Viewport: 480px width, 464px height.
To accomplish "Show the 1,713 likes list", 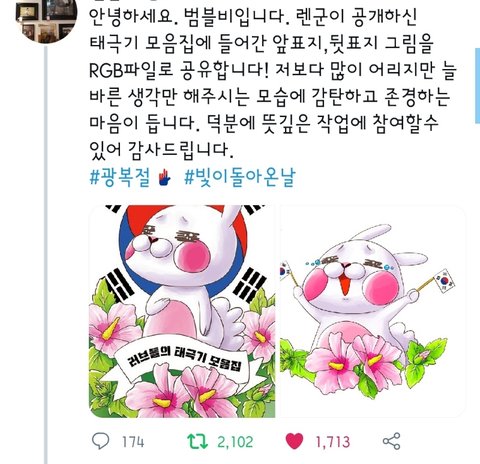I will pos(333,442).
